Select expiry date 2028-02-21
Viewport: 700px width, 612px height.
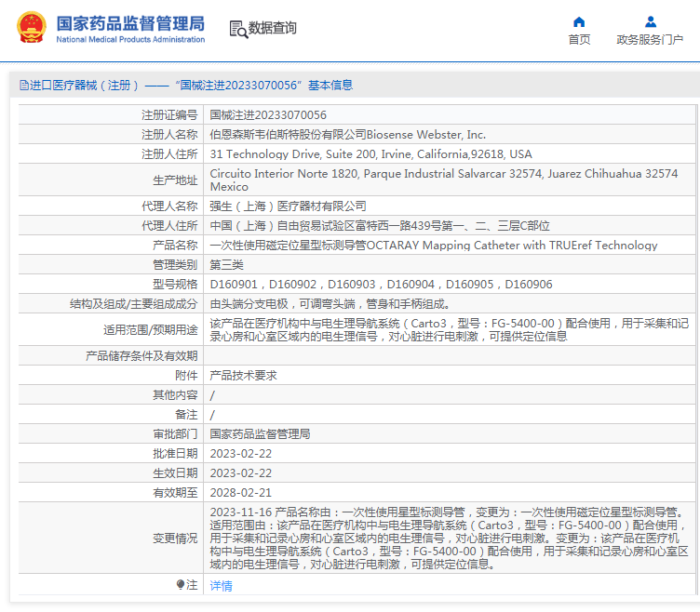(x=240, y=493)
